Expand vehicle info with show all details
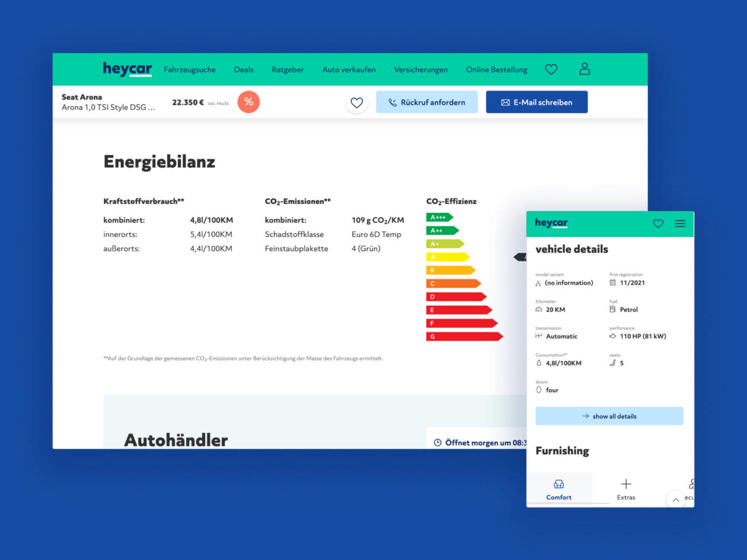The width and height of the screenshot is (747, 560). (x=609, y=416)
